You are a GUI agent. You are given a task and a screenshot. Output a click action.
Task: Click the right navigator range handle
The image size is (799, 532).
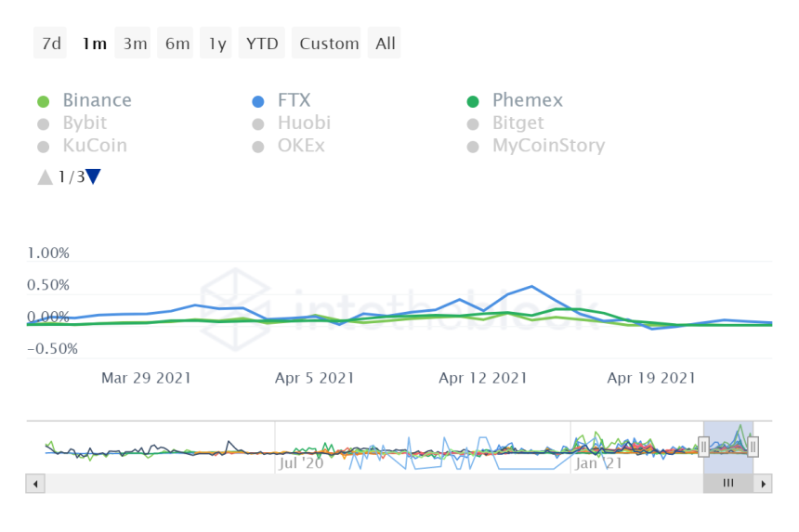click(753, 447)
